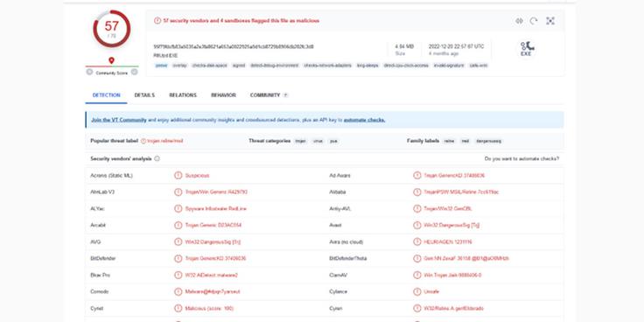Click the automate checks link in the banner
This screenshot has height=322, width=644.
[x=364, y=120]
